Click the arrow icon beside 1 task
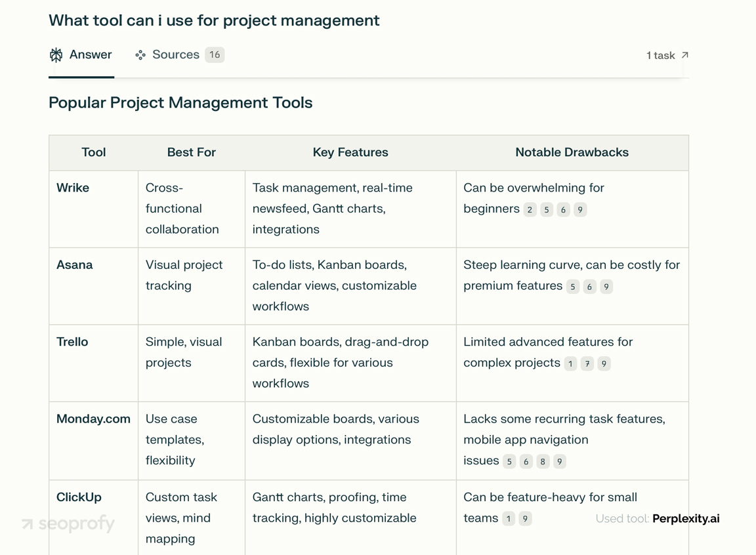The width and height of the screenshot is (756, 555). (x=684, y=55)
